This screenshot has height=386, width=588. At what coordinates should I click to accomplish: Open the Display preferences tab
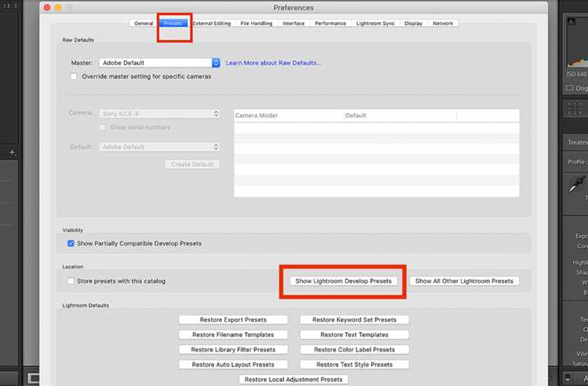click(x=413, y=24)
